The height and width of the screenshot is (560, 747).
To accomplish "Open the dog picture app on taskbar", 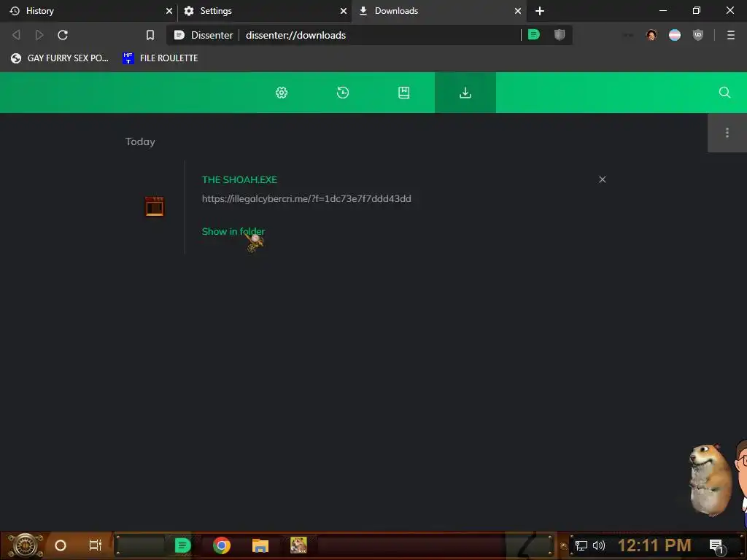I will (x=298, y=545).
